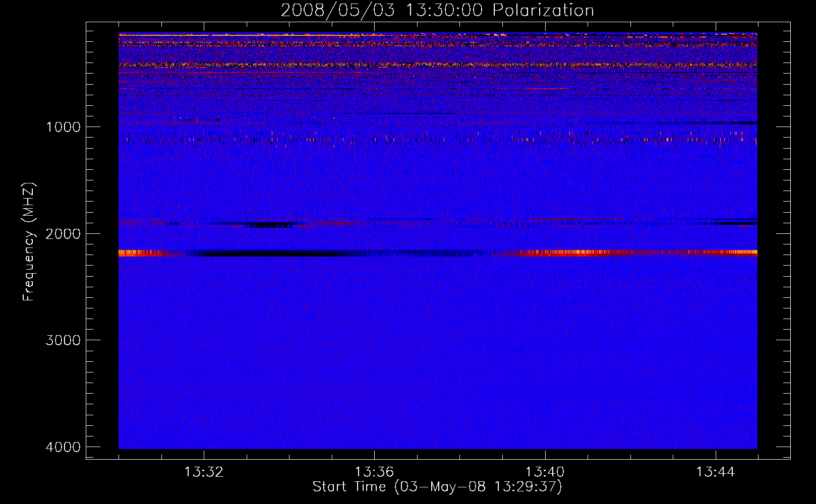
Task: Click the 1000 frequency tick label
Action: click(63, 127)
